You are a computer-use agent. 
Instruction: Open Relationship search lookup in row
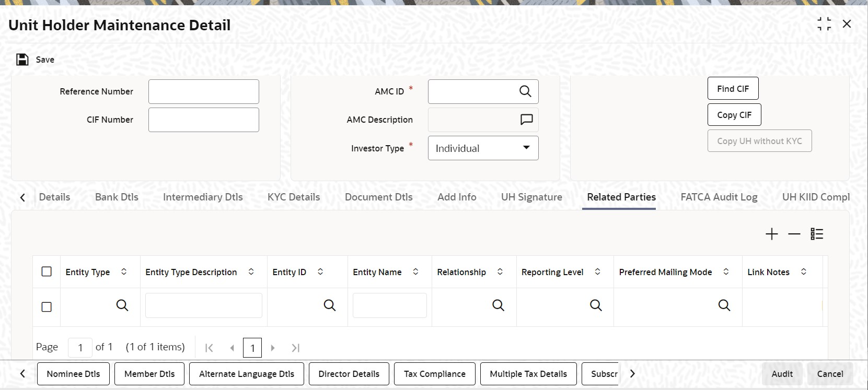click(499, 305)
